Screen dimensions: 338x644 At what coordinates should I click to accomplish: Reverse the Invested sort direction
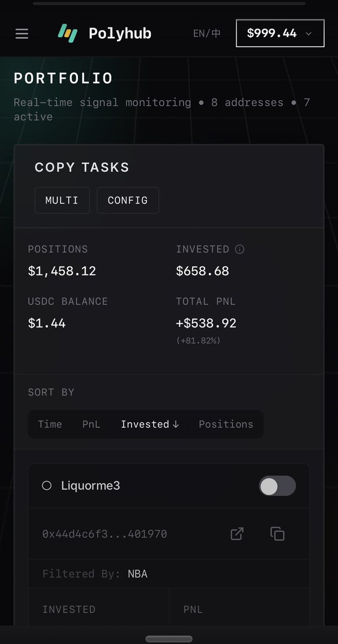(150, 424)
